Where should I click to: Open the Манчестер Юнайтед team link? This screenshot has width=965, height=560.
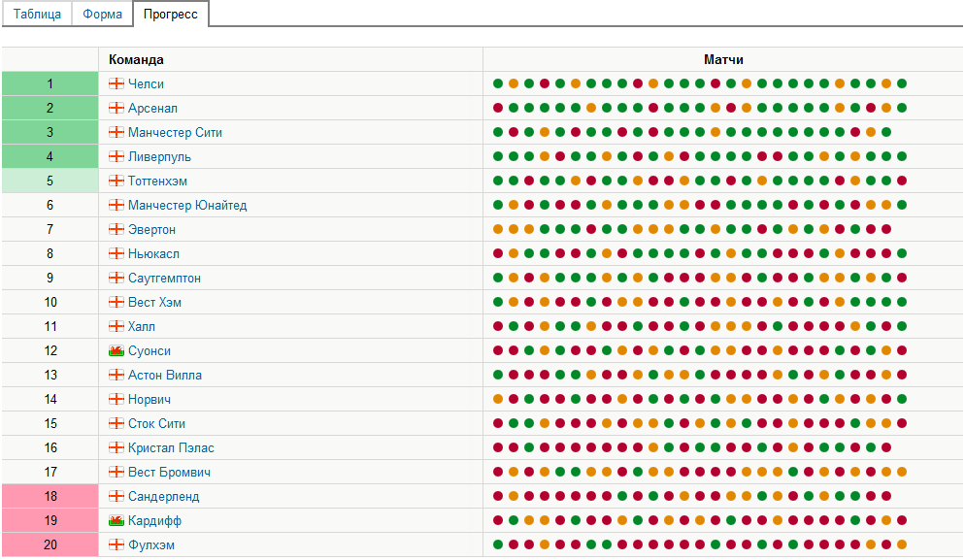click(187, 205)
